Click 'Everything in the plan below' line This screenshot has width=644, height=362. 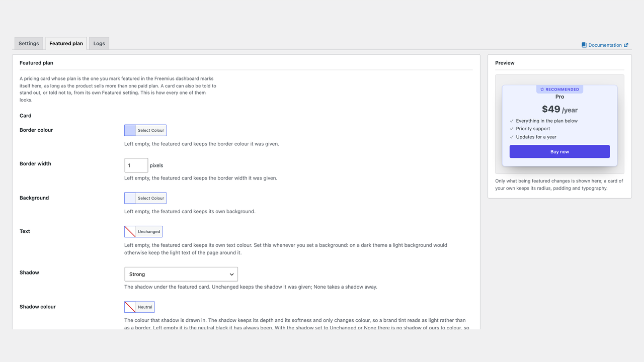point(547,121)
